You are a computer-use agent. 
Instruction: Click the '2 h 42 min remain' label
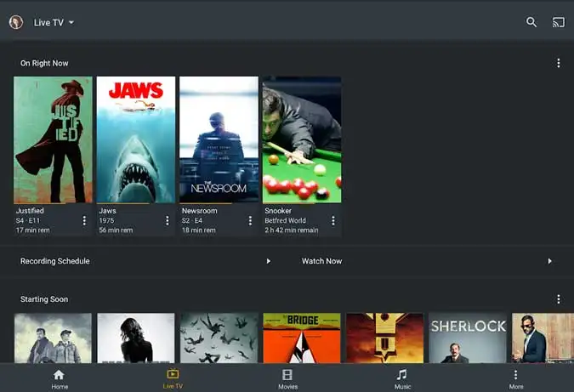tap(292, 230)
